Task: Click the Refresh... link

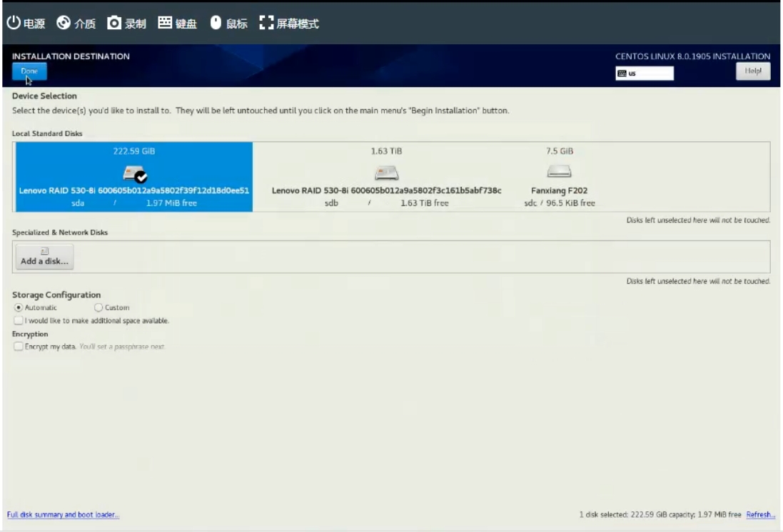Action: tap(761, 515)
